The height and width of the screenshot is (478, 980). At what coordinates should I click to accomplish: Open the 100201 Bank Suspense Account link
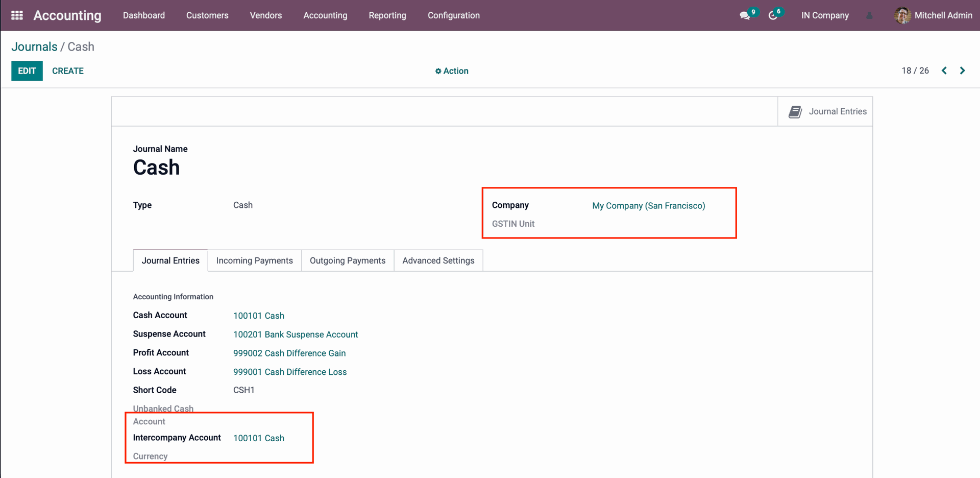pos(296,334)
